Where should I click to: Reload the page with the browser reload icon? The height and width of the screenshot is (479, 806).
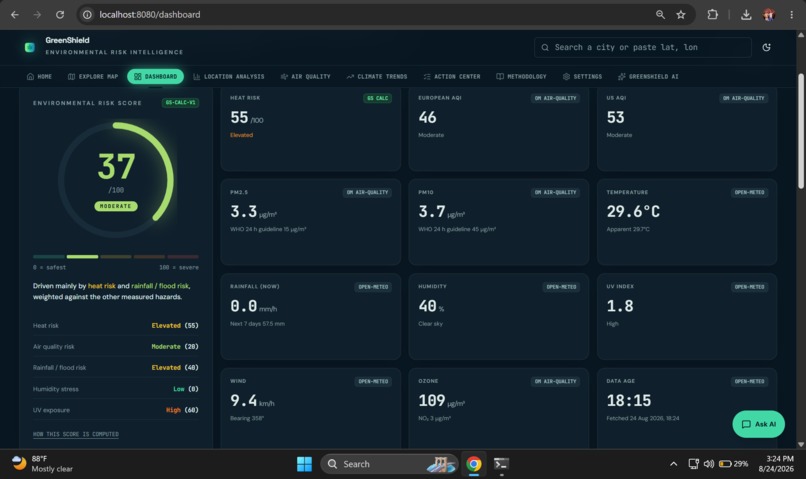coord(60,15)
